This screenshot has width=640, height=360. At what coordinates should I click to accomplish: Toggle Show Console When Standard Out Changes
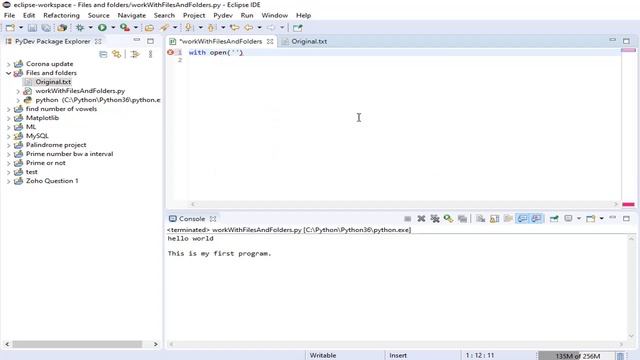(522, 219)
